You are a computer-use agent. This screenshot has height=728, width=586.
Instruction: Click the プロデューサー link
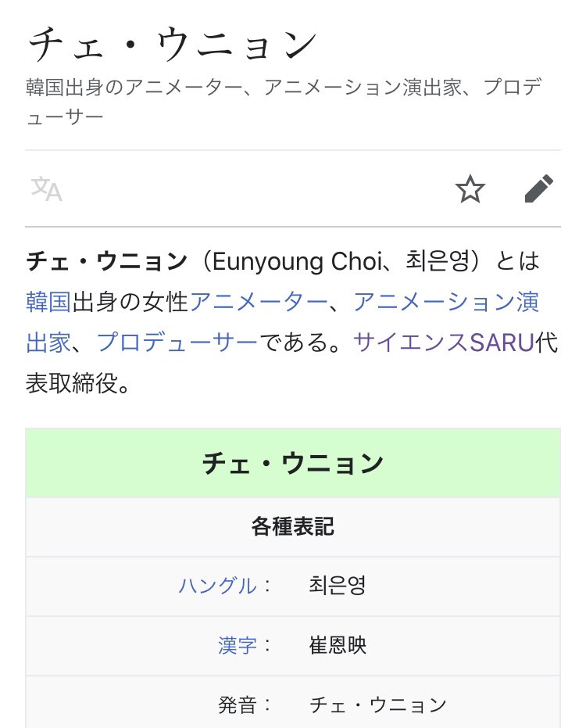tap(177, 342)
